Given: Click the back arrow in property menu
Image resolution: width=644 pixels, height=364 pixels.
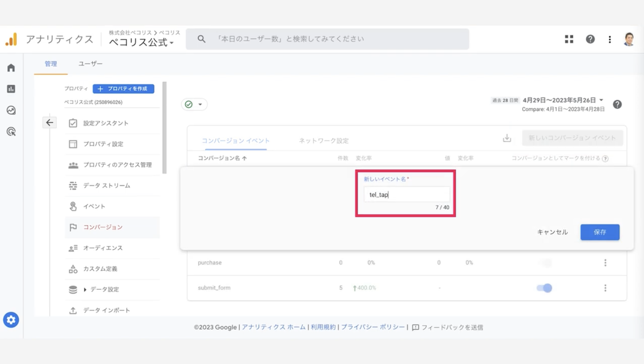Looking at the screenshot, I should 50,123.
